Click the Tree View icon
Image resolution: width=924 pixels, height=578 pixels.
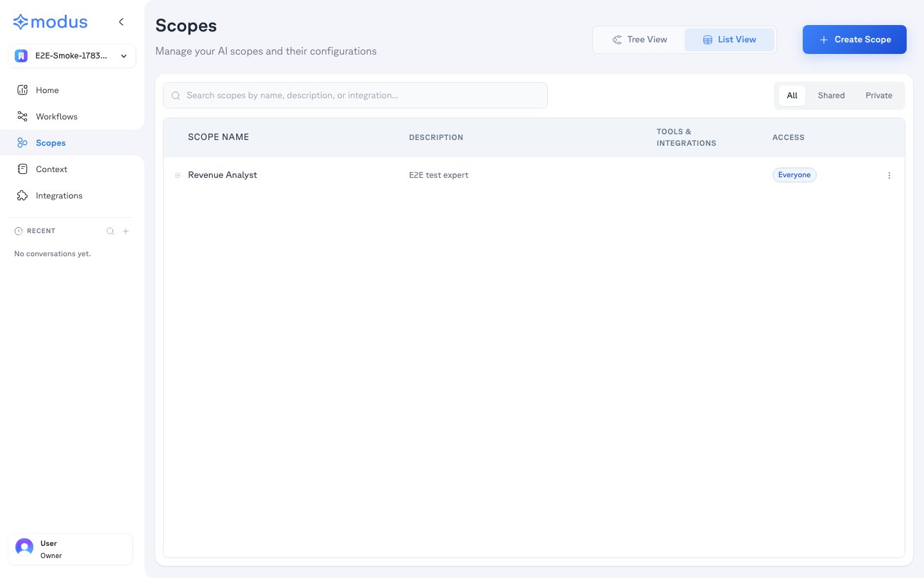(617, 40)
